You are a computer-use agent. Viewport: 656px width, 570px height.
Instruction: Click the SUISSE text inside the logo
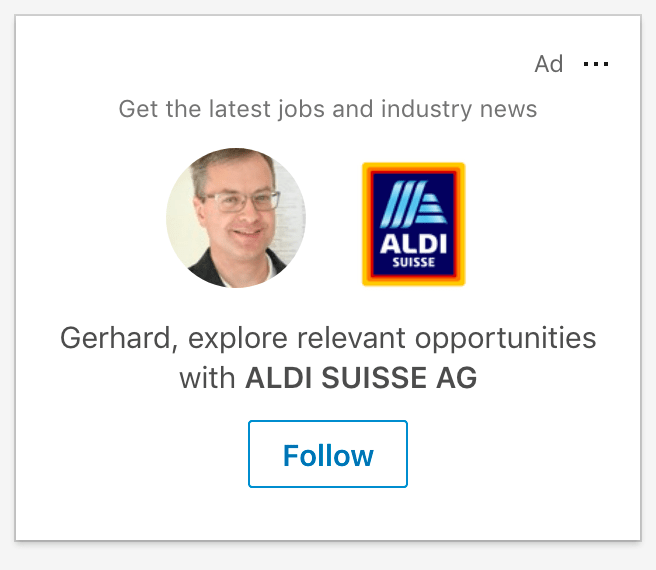point(413,266)
